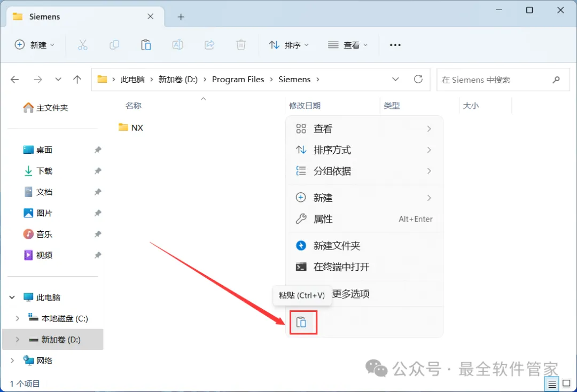This screenshot has width=577, height=392.
Task: Close the Siemens tab
Action: point(151,17)
